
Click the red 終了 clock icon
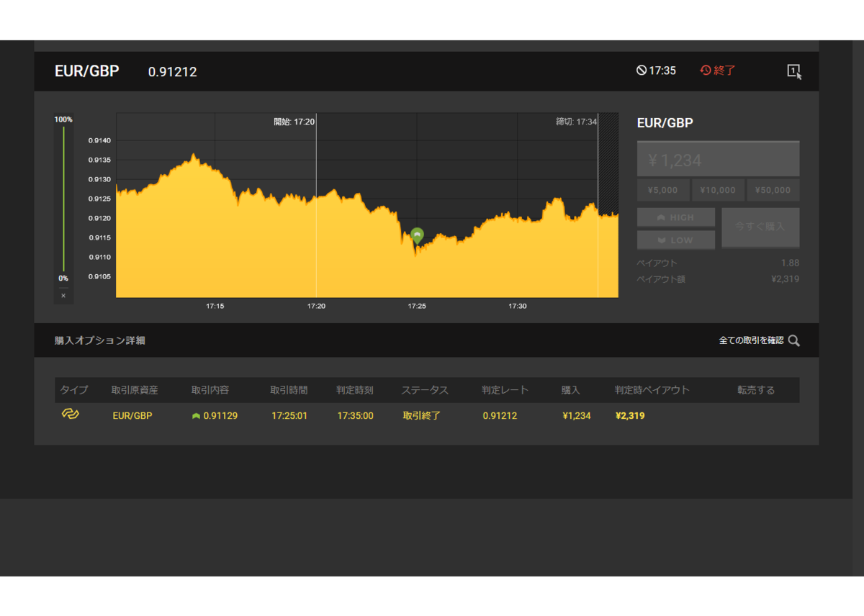point(706,71)
